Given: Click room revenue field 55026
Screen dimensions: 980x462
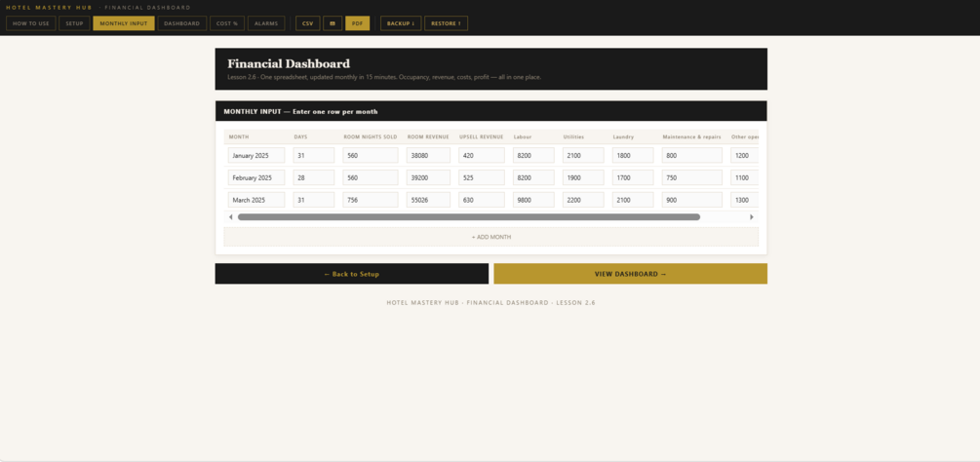Looking at the screenshot, I should pyautogui.click(x=428, y=200).
